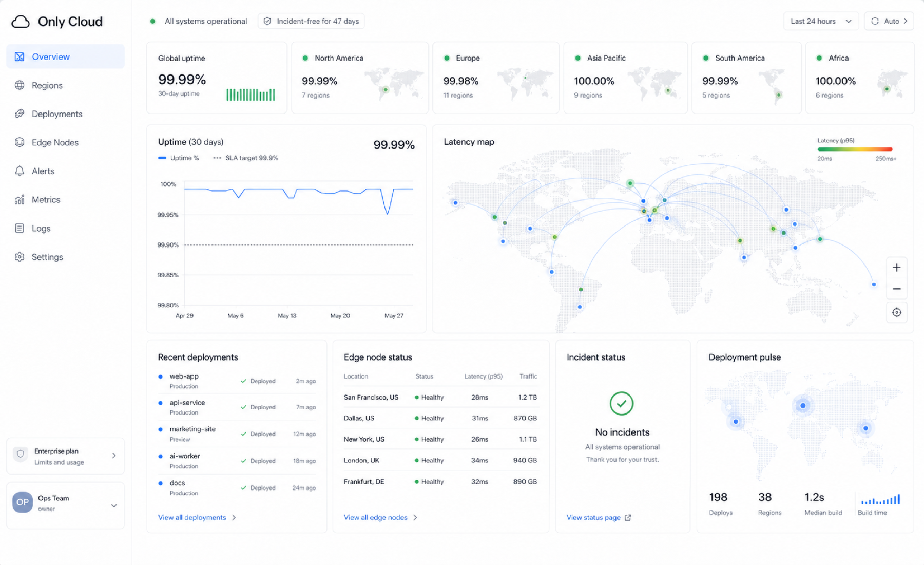924x565 pixels.
Task: Expand the Auto refresh options chevron
Action: 906,21
